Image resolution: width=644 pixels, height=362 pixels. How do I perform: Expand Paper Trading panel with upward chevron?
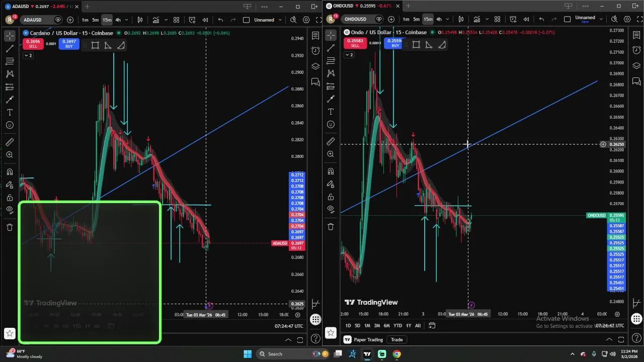click(x=609, y=339)
